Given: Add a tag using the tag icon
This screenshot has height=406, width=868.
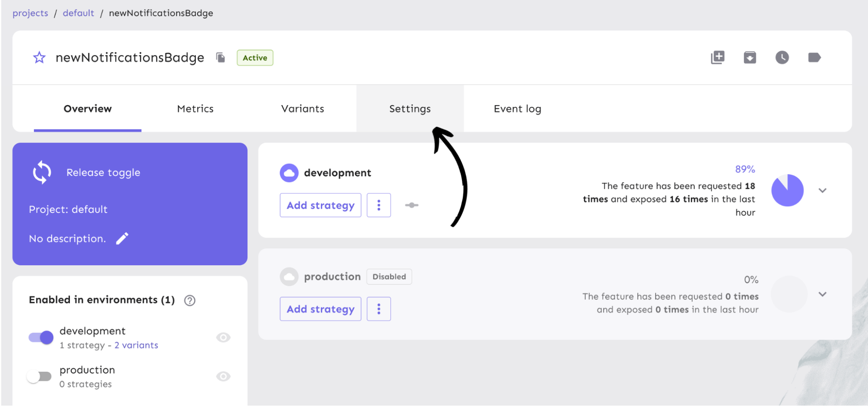Looking at the screenshot, I should click(x=814, y=57).
